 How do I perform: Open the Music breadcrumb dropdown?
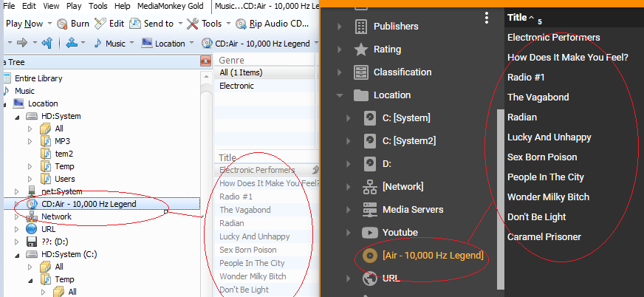tap(131, 43)
